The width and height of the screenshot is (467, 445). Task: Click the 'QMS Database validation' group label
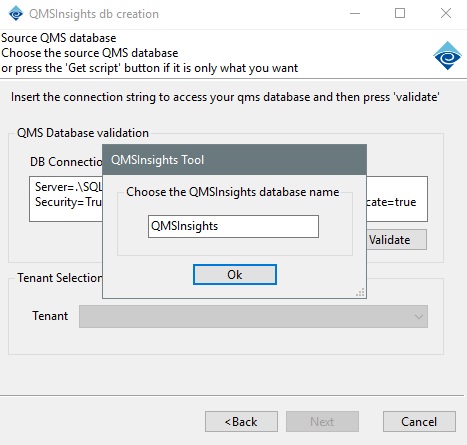point(83,133)
